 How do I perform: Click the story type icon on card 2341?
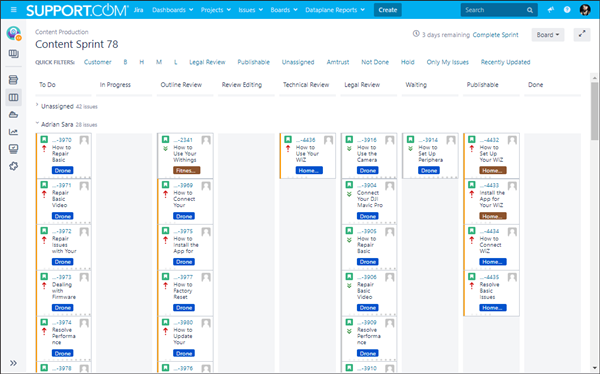(165, 140)
